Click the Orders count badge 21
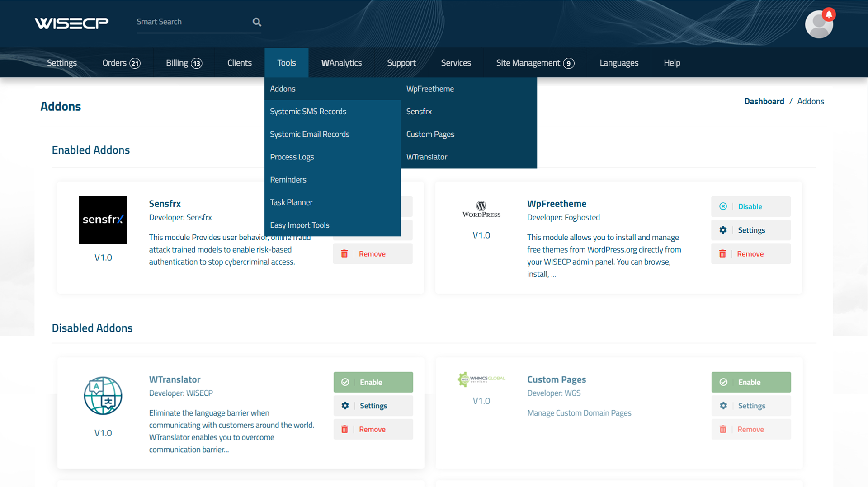This screenshot has width=868, height=487. click(135, 63)
